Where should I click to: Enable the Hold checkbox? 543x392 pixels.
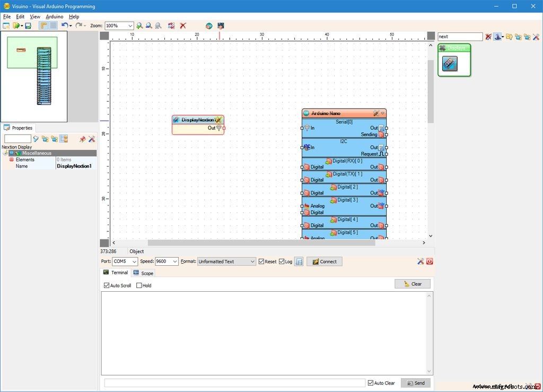point(139,285)
